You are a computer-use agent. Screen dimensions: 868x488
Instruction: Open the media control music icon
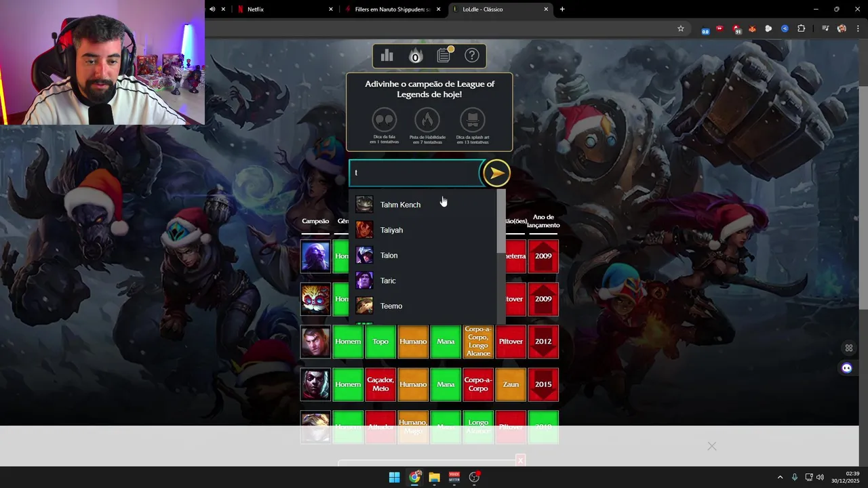(x=825, y=28)
